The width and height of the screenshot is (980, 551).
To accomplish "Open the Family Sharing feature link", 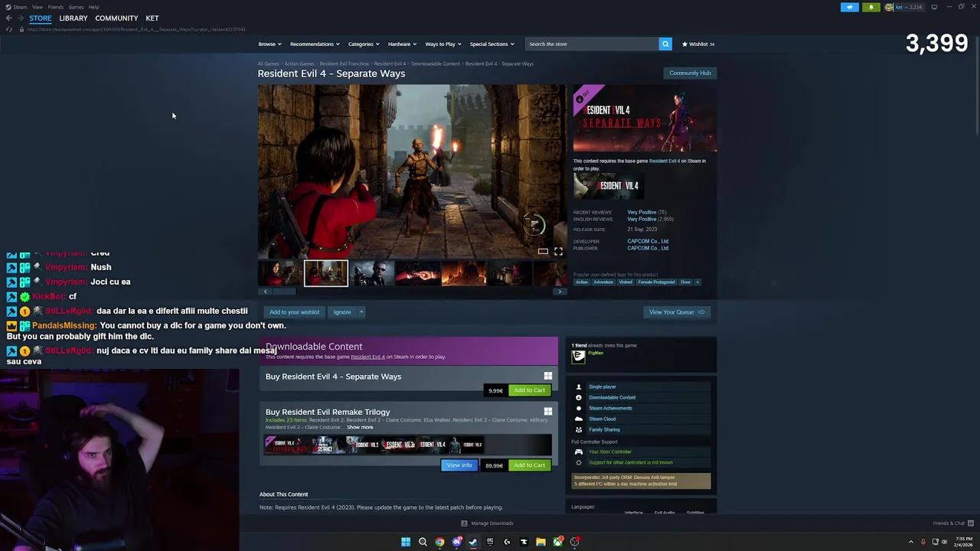I will pyautogui.click(x=604, y=429).
